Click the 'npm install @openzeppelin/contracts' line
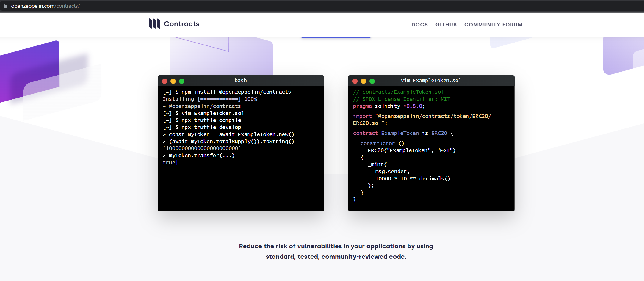Screen dimensions: 644x281 coord(227,92)
